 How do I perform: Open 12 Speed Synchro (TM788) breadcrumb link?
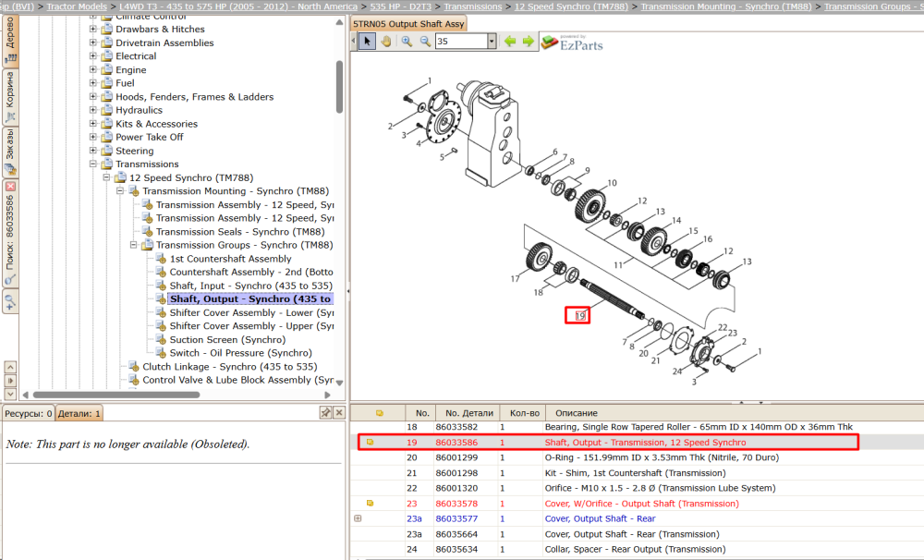(571, 6)
